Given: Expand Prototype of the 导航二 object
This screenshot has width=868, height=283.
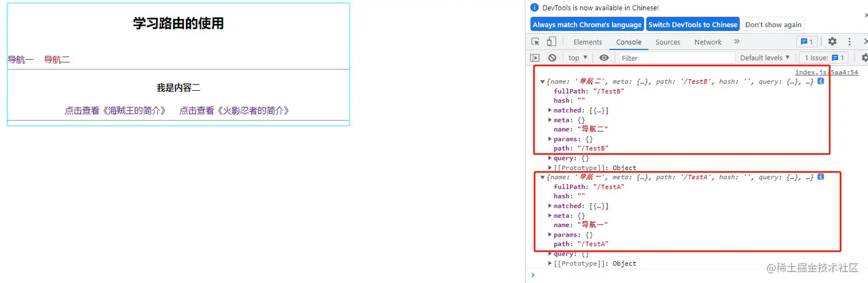Looking at the screenshot, I should (550, 168).
